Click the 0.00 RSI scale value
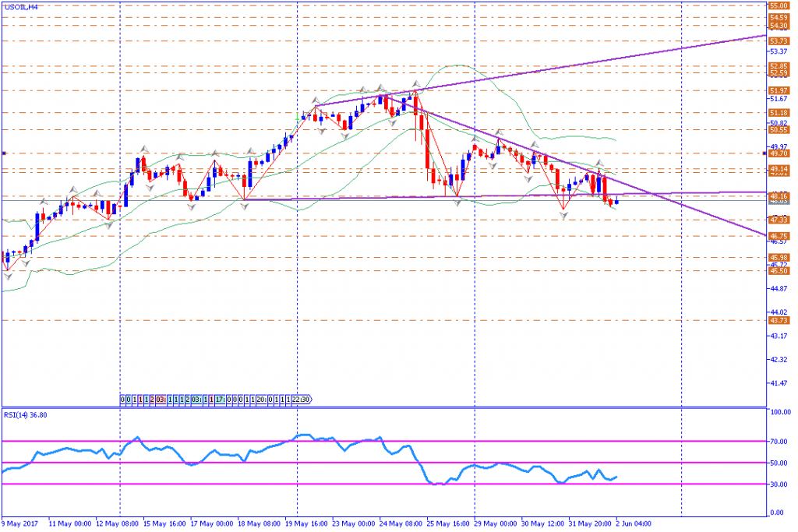The width and height of the screenshot is (798, 532). tap(777, 513)
